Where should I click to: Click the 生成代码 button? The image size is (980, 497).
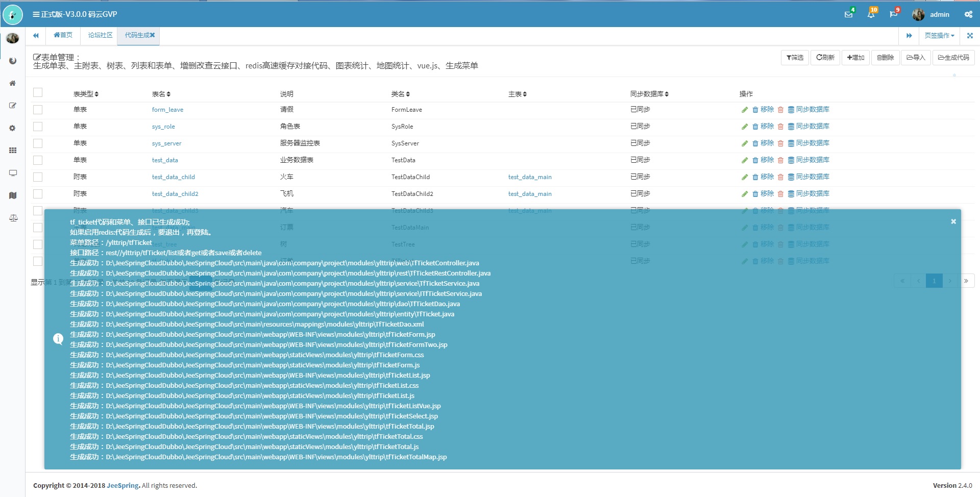(953, 58)
